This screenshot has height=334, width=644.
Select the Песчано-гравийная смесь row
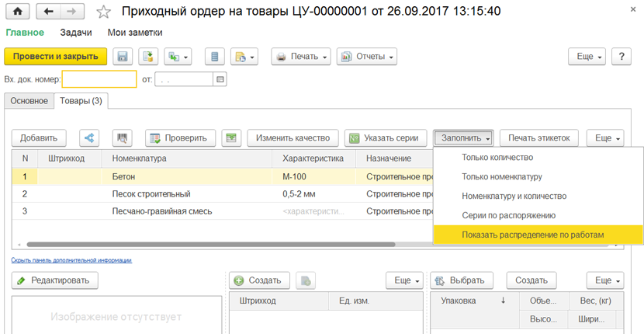(x=223, y=211)
